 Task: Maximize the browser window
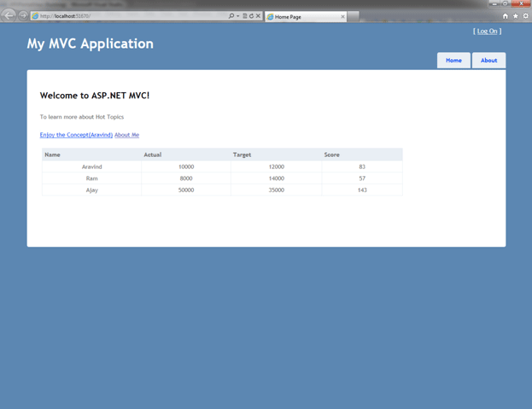click(x=505, y=3)
